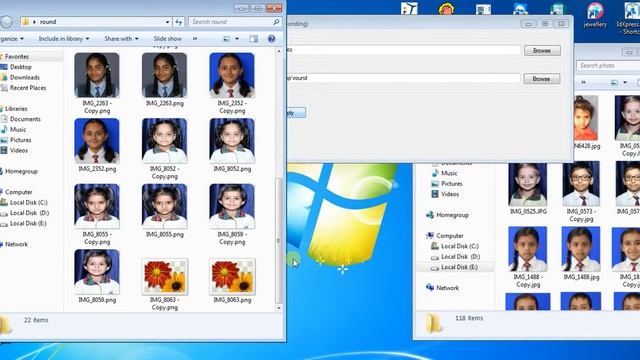The image size is (640, 360).
Task: Open Downloads in left window sidebar
Action: [x=24, y=78]
